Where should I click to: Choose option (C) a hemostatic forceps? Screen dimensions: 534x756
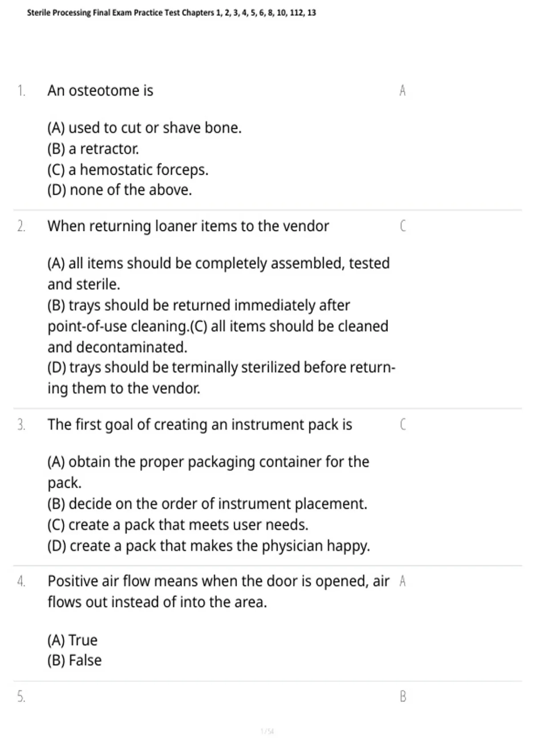tap(128, 170)
